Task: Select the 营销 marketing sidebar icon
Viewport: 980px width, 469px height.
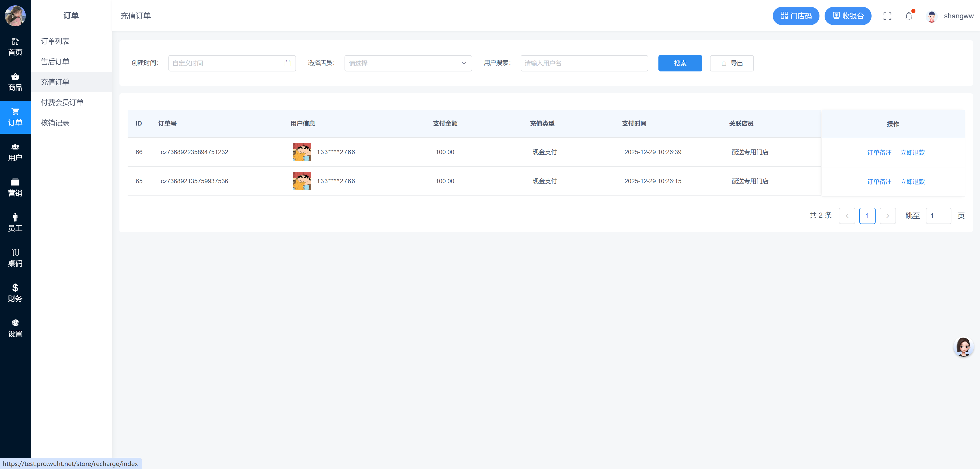Action: (x=15, y=188)
